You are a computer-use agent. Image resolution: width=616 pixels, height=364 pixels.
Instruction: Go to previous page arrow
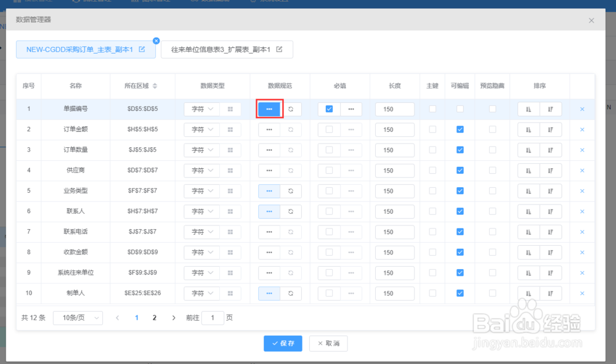117,318
